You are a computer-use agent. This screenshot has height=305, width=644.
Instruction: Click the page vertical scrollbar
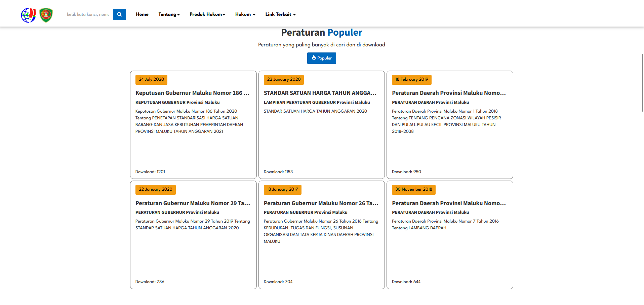pos(643,82)
